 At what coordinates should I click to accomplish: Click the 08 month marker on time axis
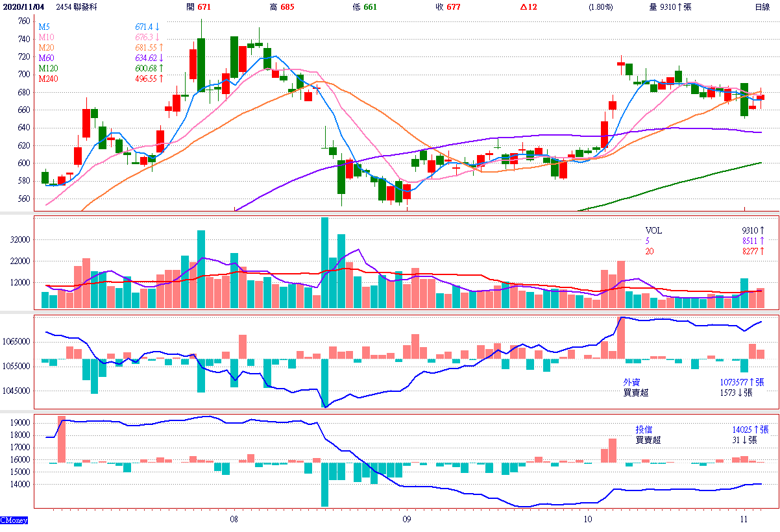pos(234,520)
